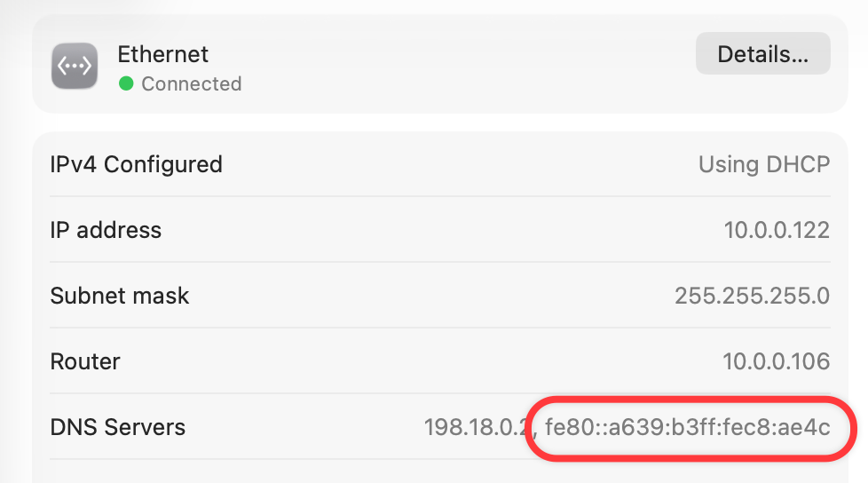Select the Ethernet service title
Viewport: 868px width, 483px height.
[x=162, y=54]
